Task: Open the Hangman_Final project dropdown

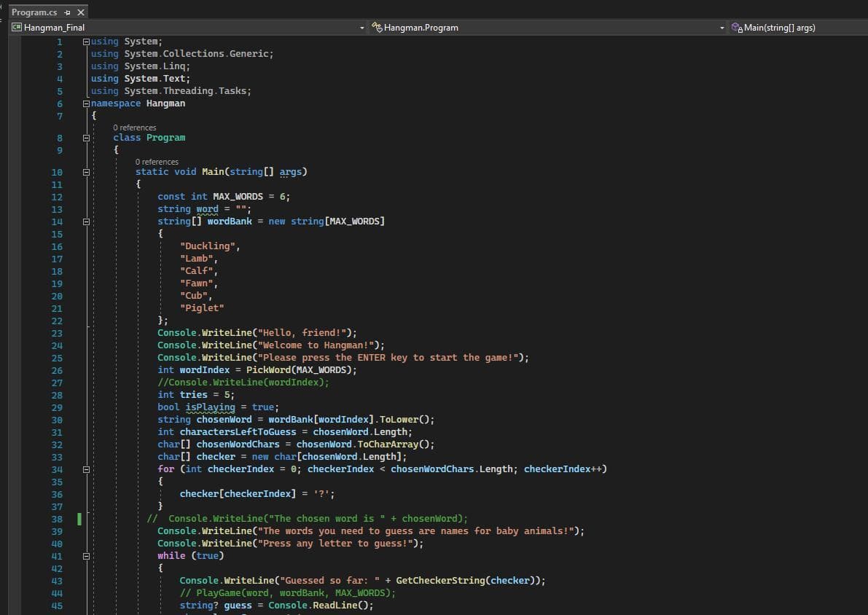Action: point(362,28)
